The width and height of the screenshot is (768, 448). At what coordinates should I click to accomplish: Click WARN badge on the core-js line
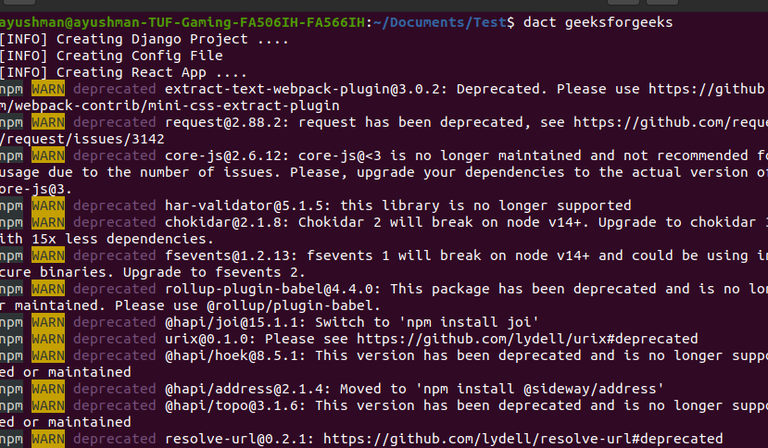point(46,155)
